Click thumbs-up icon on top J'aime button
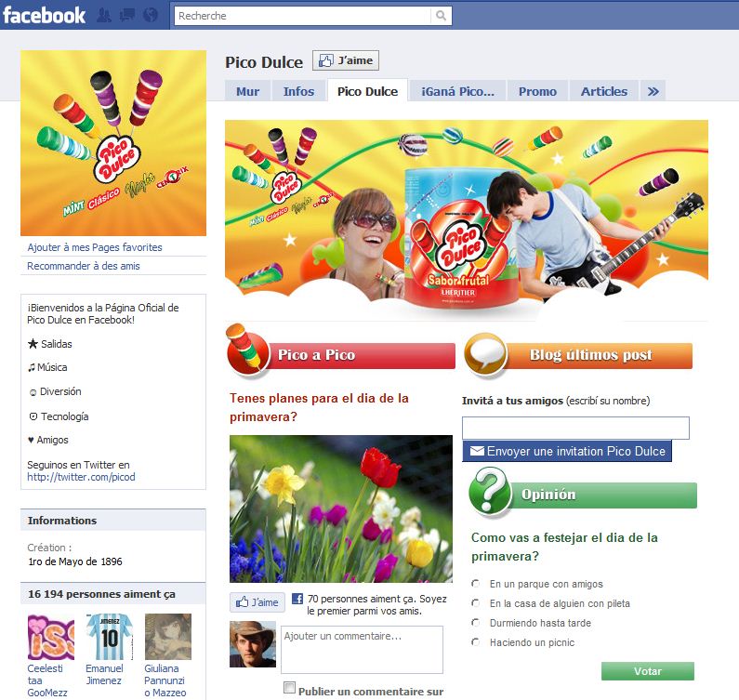 click(325, 60)
